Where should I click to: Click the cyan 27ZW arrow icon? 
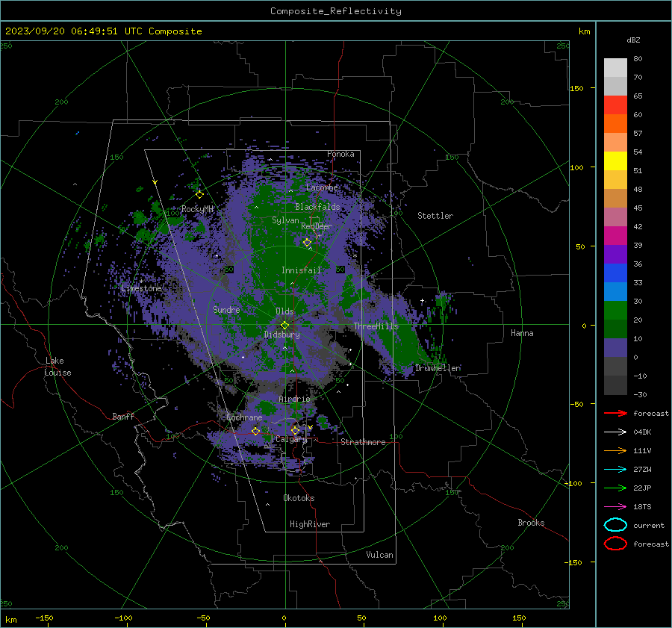click(615, 470)
